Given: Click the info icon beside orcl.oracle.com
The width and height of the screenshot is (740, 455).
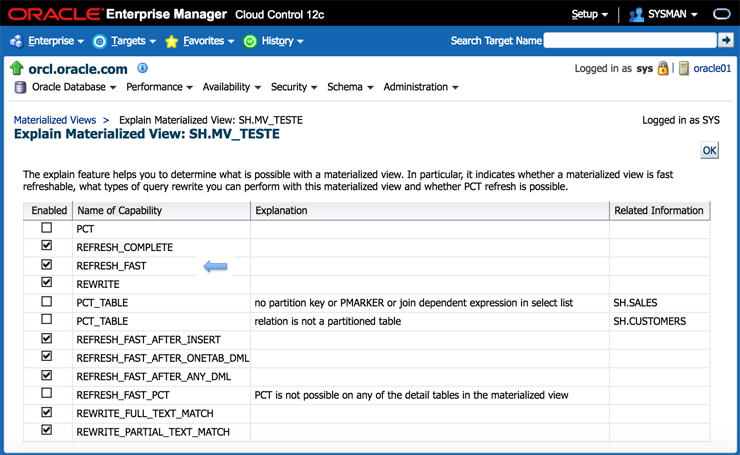Looking at the screenshot, I should [142, 68].
